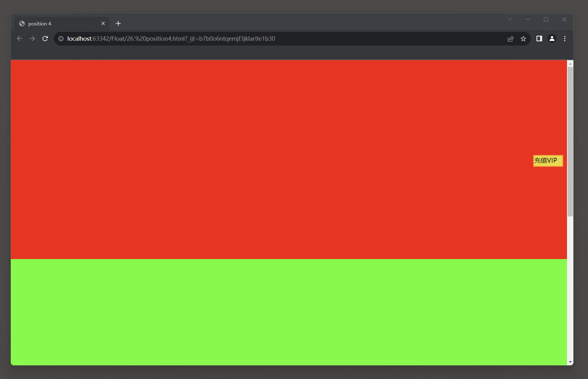Open the profile avatar icon
Screen dimensions: 588x379
coord(552,39)
